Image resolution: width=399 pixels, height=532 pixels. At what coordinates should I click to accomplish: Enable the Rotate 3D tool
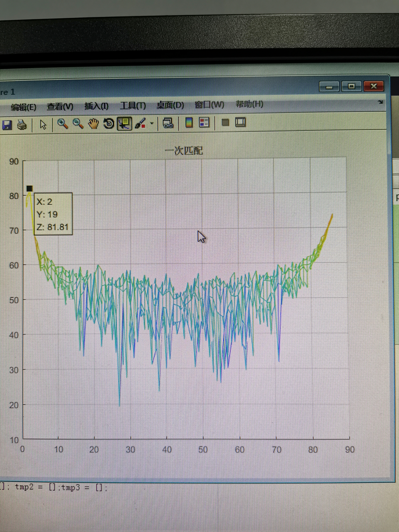click(109, 124)
